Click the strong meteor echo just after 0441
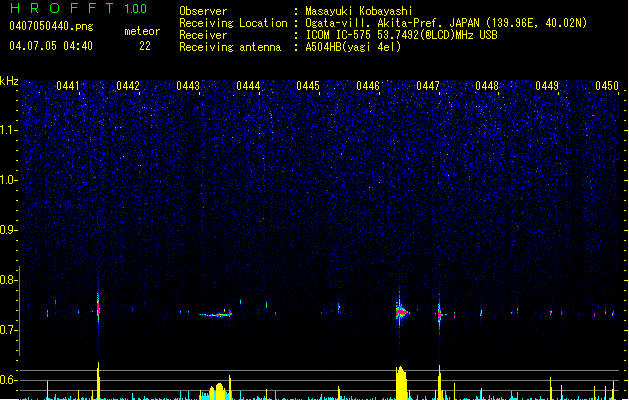 point(98,308)
